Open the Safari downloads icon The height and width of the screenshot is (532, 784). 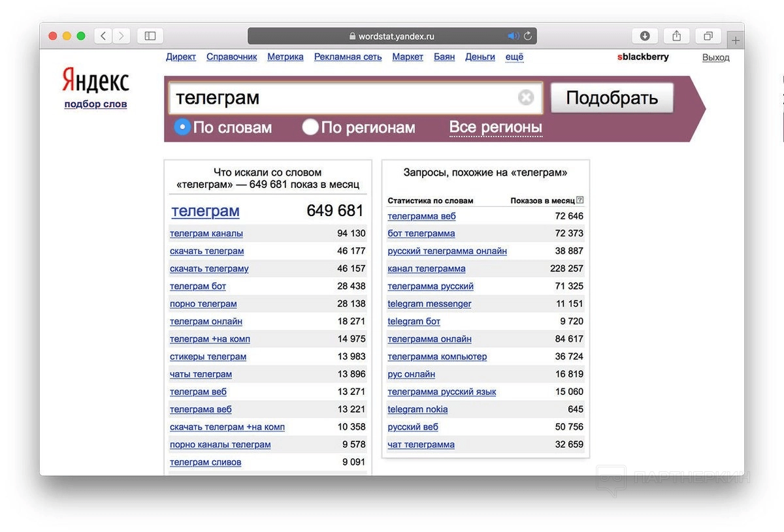pos(645,36)
